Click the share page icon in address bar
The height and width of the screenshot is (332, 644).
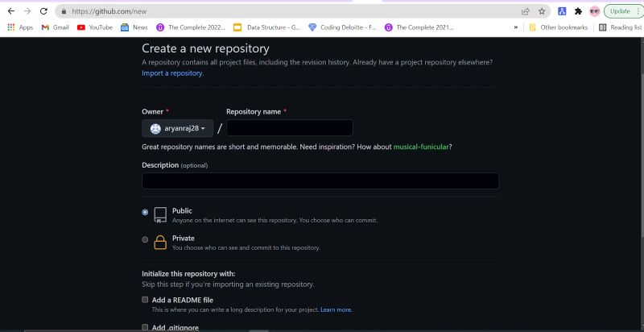tap(526, 11)
